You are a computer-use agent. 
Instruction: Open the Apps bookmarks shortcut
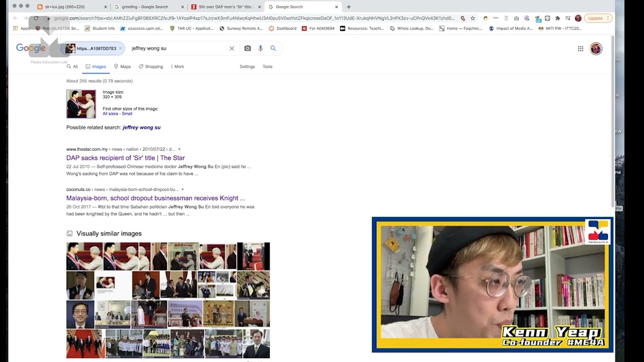22,29
